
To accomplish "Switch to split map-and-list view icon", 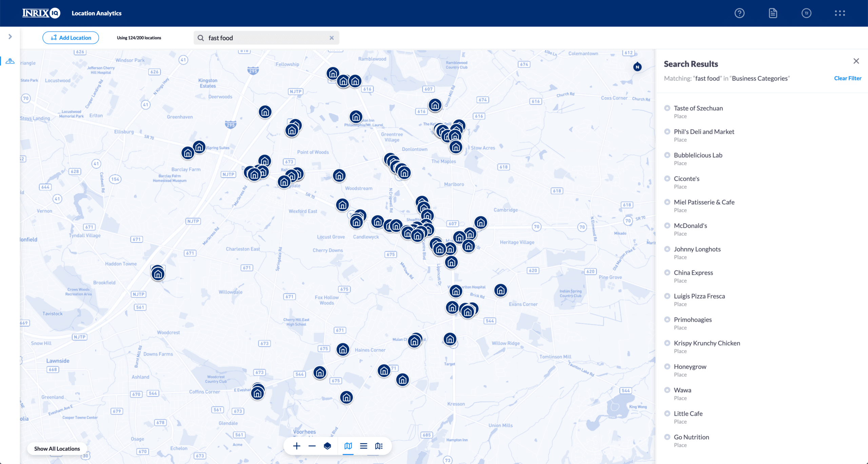I will [379, 446].
